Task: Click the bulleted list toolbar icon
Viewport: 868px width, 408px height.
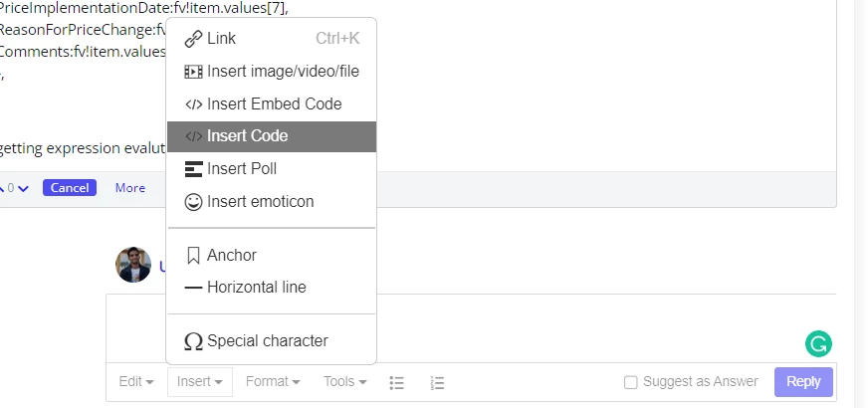Action: point(396,382)
